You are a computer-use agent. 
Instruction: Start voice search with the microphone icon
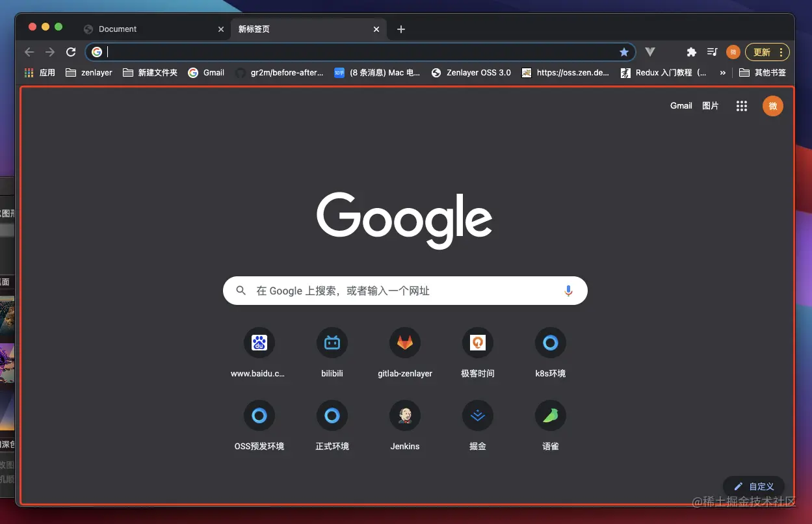click(x=568, y=291)
